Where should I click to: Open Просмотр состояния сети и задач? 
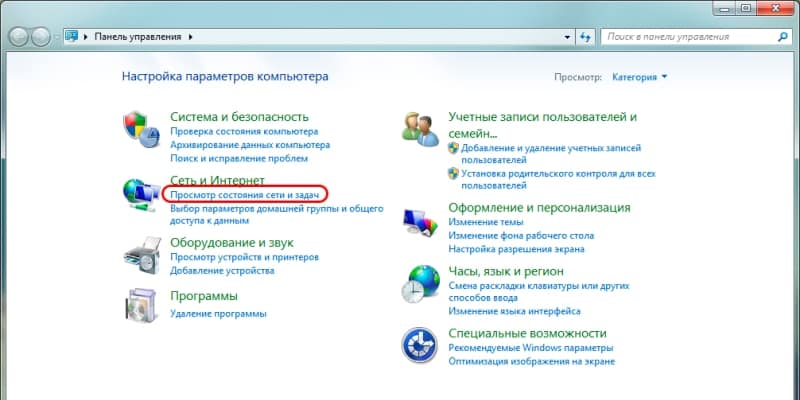[244, 195]
